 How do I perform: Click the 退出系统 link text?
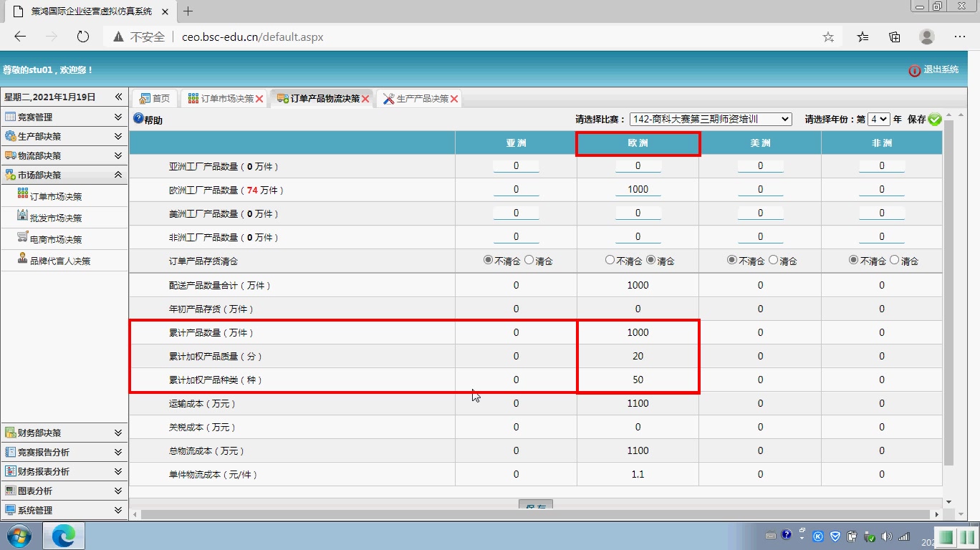(941, 69)
